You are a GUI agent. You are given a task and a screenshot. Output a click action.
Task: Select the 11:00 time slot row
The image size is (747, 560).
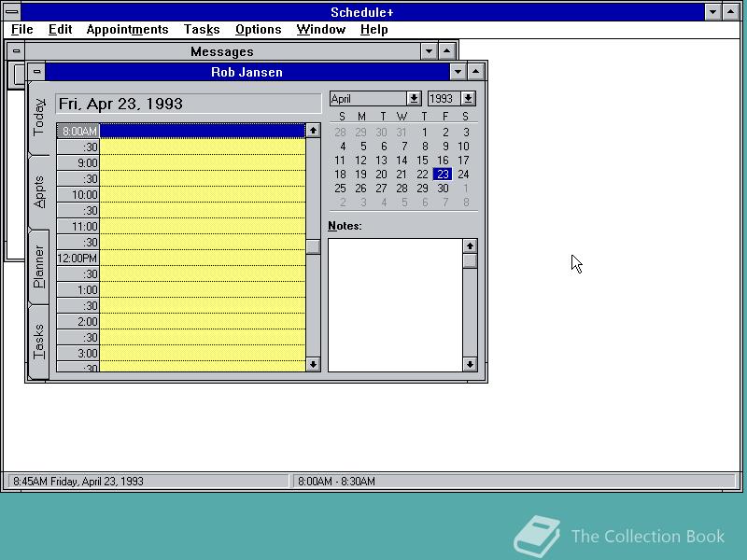click(181, 226)
